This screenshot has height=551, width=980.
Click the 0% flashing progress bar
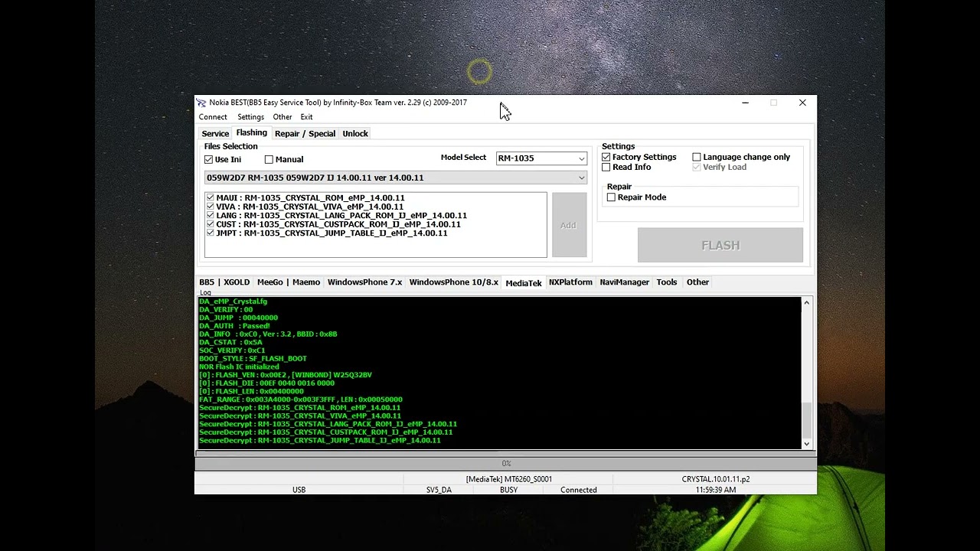tap(506, 463)
